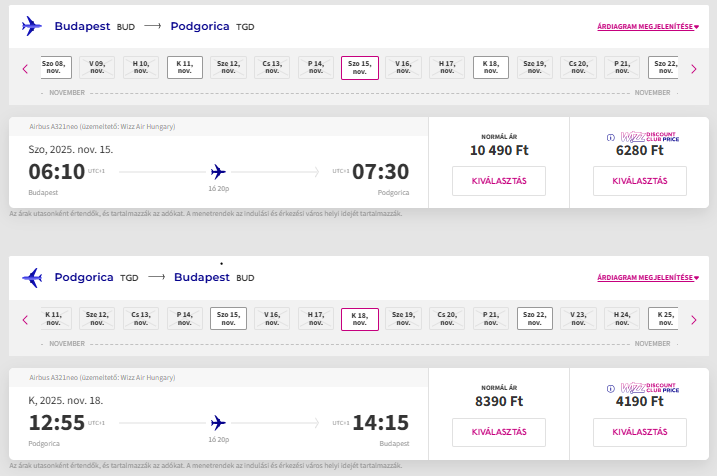This screenshot has width=717, height=476.
Task: Expand outbound Árdiagram megjelenítése
Action: (648, 27)
